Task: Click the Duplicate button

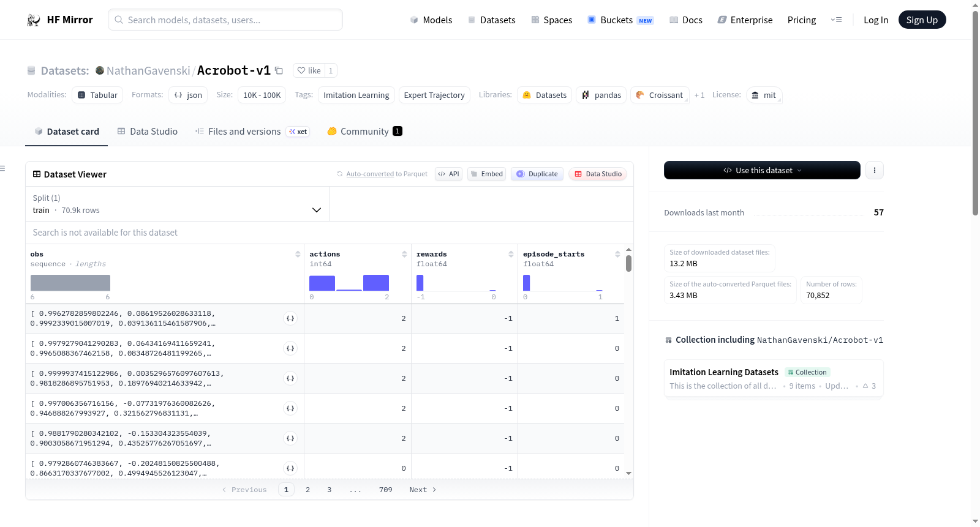Action: [x=537, y=174]
